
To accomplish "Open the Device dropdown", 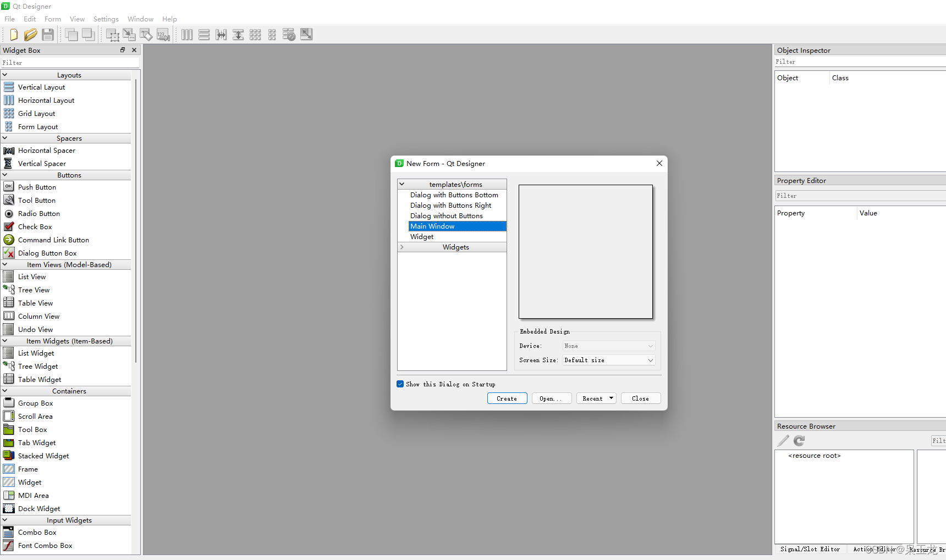I will (x=609, y=346).
